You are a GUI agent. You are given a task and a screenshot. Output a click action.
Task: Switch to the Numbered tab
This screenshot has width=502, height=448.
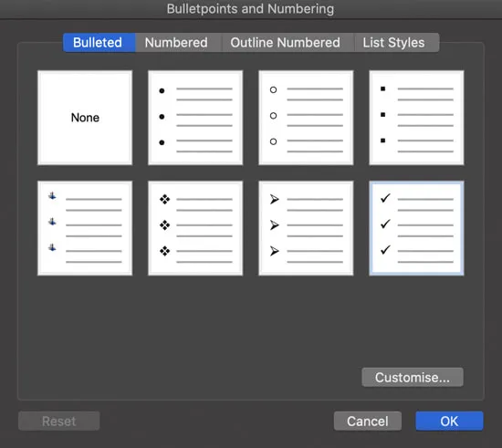(x=178, y=43)
